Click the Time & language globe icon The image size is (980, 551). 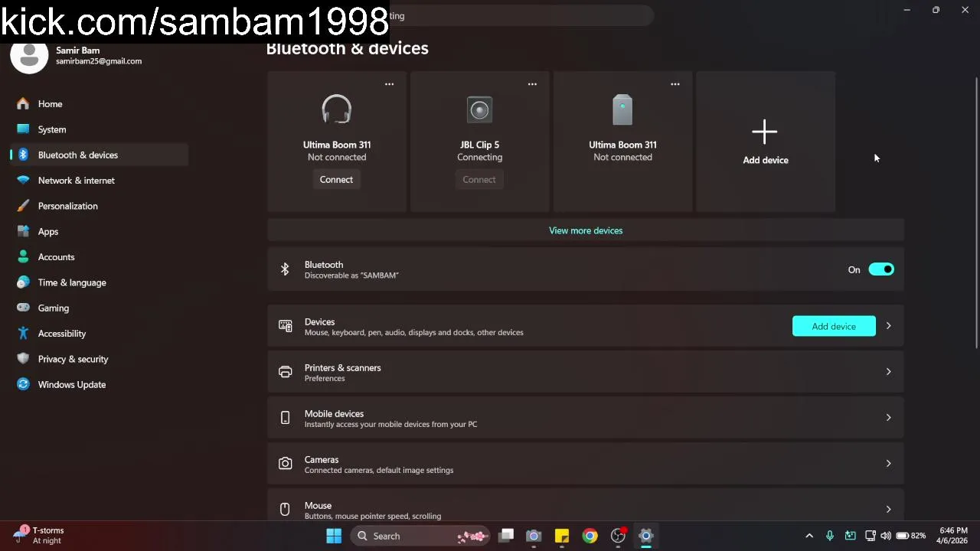[x=23, y=282]
